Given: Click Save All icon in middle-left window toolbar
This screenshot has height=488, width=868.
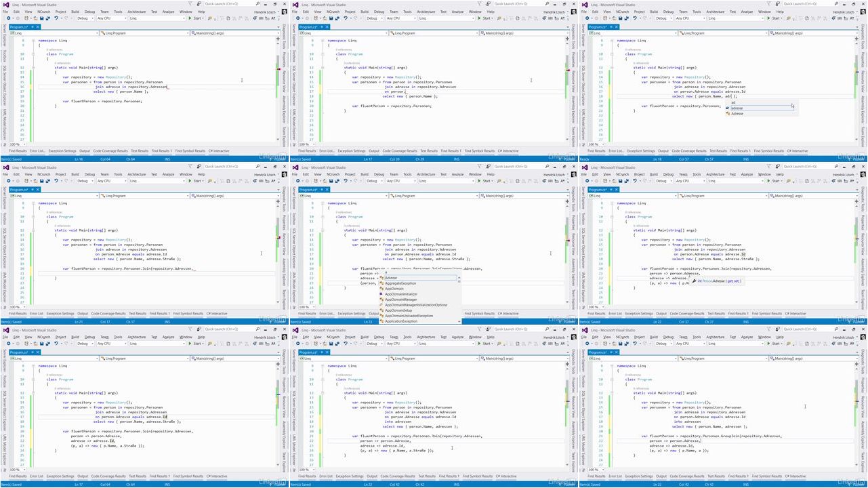Looking at the screenshot, I should coord(47,181).
